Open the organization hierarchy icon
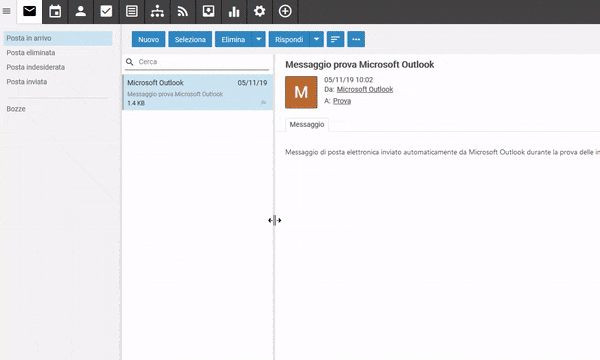The height and width of the screenshot is (360, 600). (x=157, y=11)
